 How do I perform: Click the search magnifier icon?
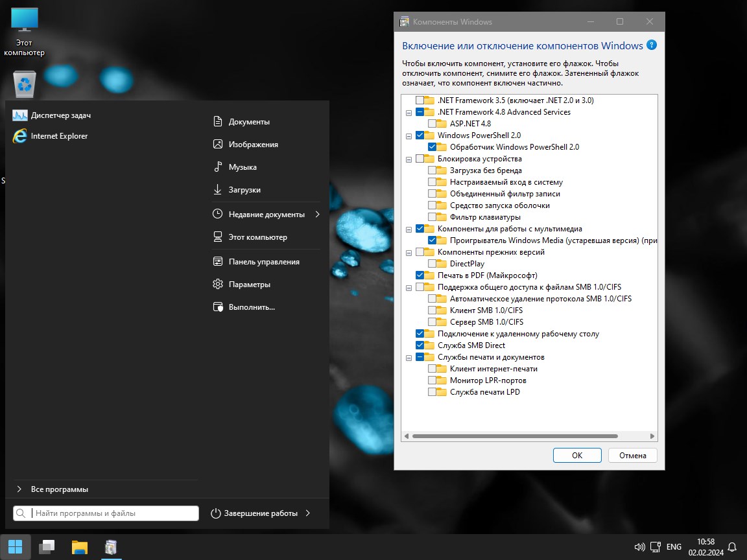21,513
